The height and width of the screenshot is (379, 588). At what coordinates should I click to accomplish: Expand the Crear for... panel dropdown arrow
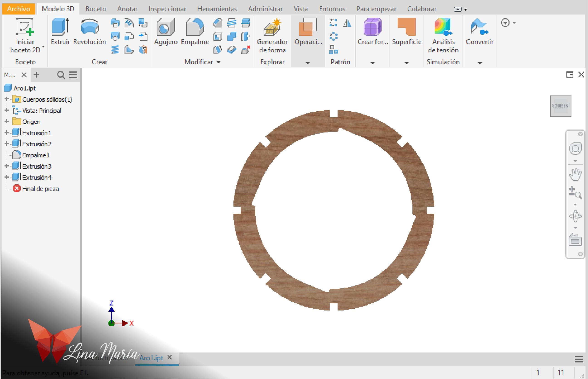(373, 63)
